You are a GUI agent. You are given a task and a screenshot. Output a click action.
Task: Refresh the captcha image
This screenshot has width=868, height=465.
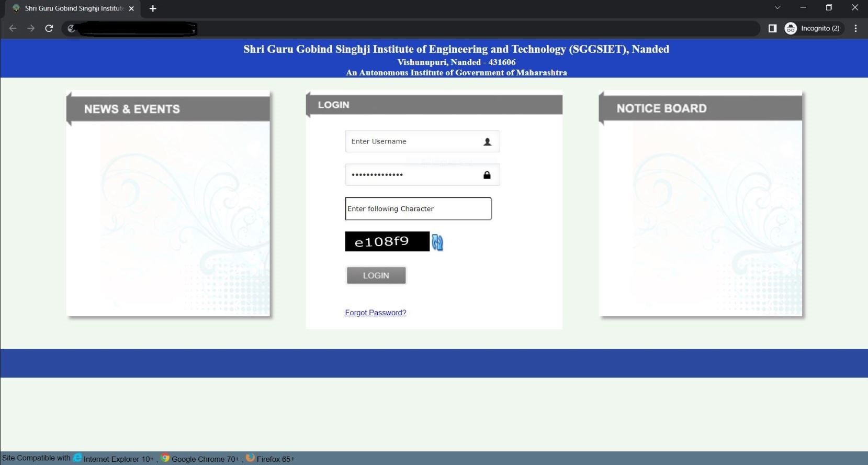[x=437, y=242]
